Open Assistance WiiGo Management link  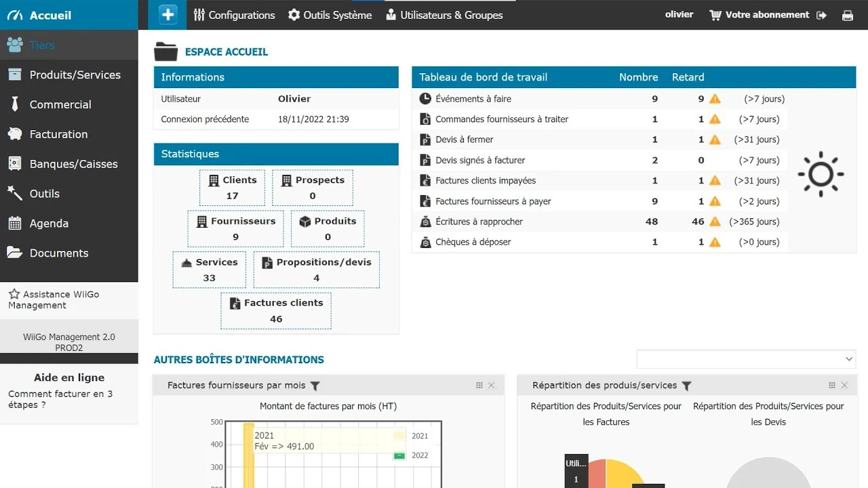coord(54,300)
